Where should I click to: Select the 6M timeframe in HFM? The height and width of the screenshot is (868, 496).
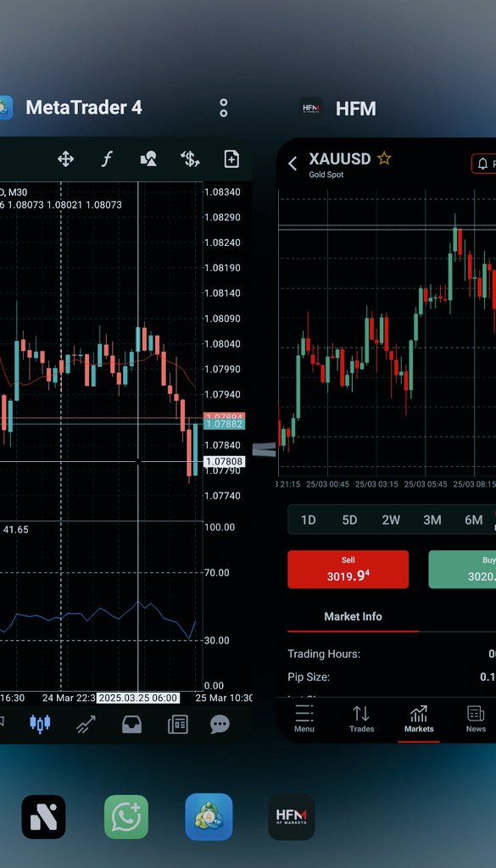(x=473, y=520)
